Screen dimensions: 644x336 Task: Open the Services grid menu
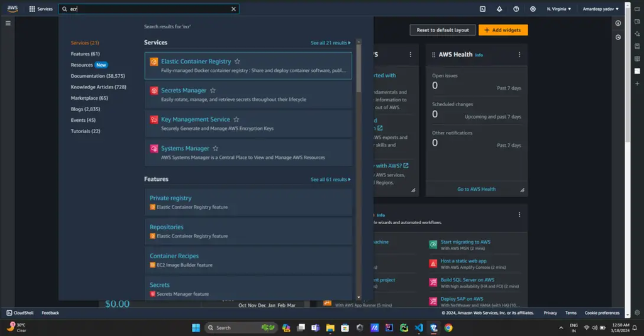point(41,9)
